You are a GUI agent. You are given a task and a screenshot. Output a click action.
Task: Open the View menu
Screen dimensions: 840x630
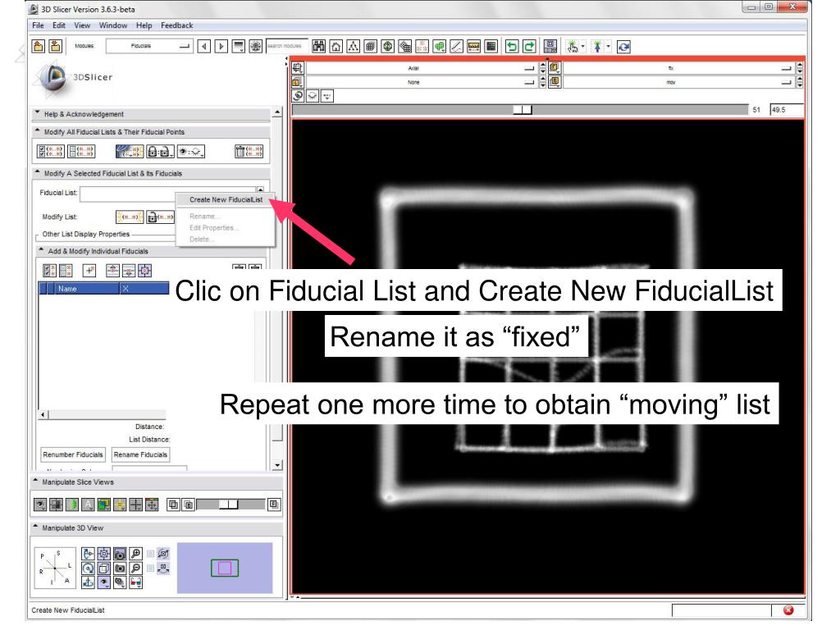point(82,25)
